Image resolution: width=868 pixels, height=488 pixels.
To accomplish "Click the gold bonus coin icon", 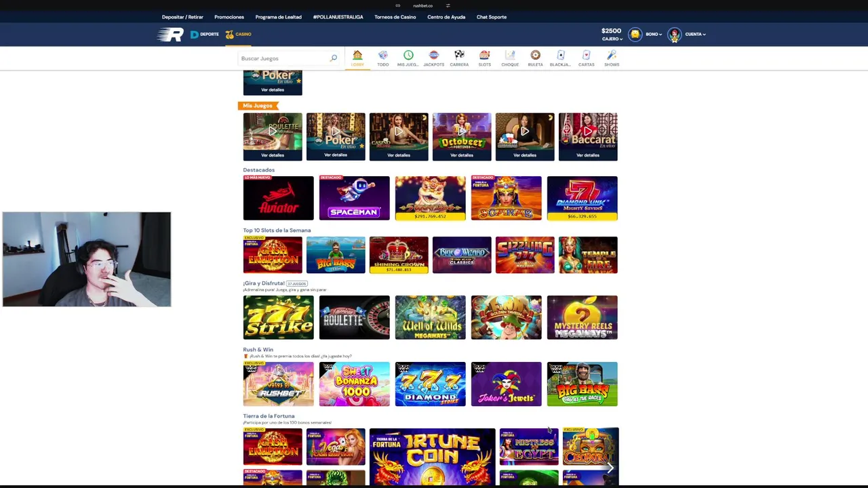I will point(635,35).
